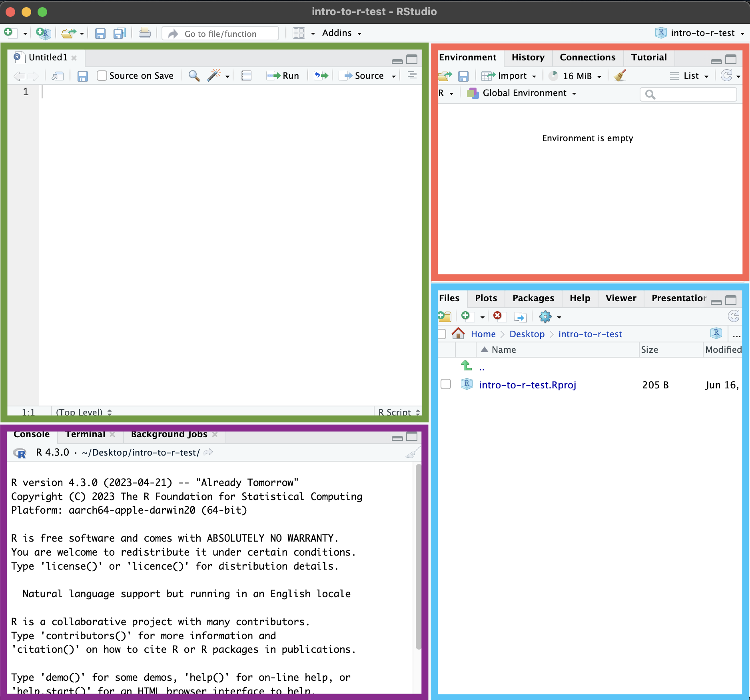Click the delete file red X icon
The width and height of the screenshot is (750, 700).
497,316
